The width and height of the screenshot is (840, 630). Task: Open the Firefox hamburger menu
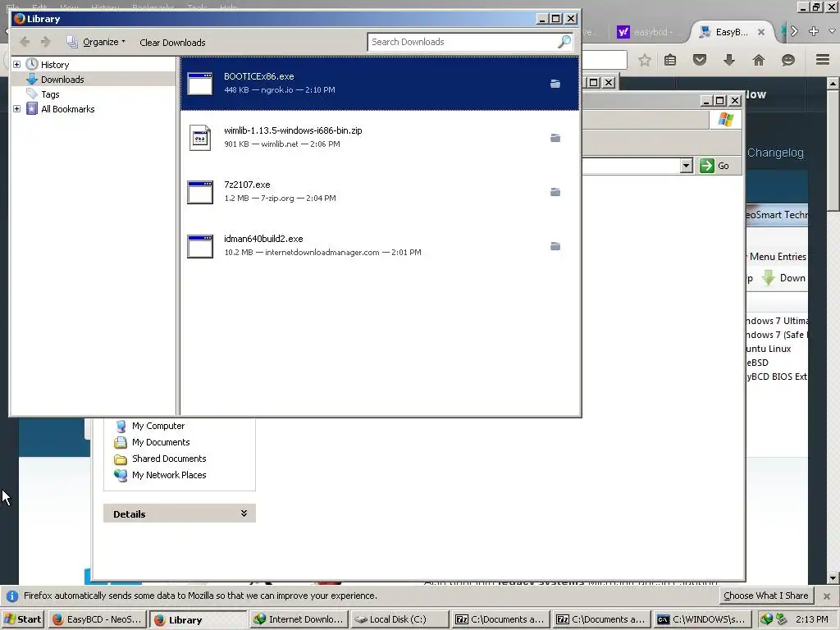tap(823, 59)
